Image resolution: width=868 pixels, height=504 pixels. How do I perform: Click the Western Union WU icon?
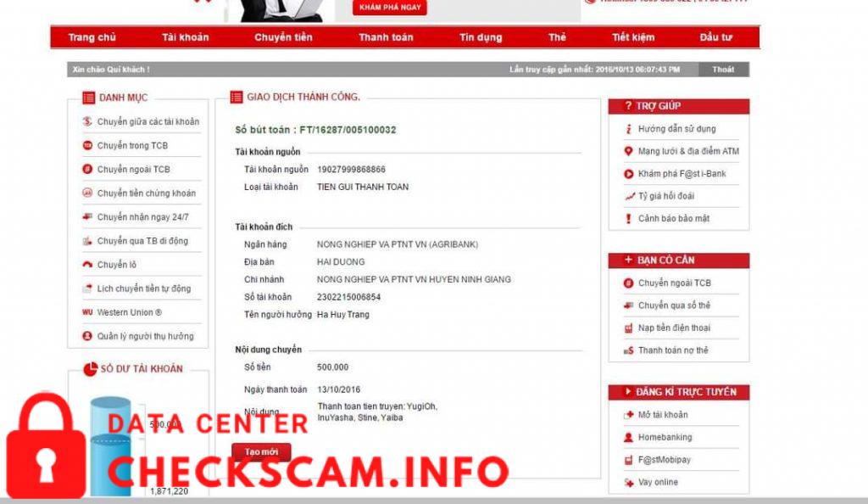click(87, 311)
